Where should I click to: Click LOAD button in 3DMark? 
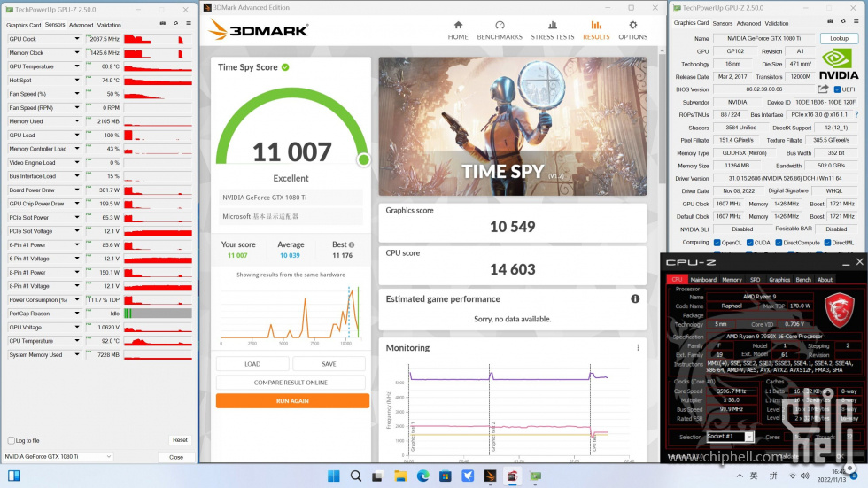tap(252, 363)
